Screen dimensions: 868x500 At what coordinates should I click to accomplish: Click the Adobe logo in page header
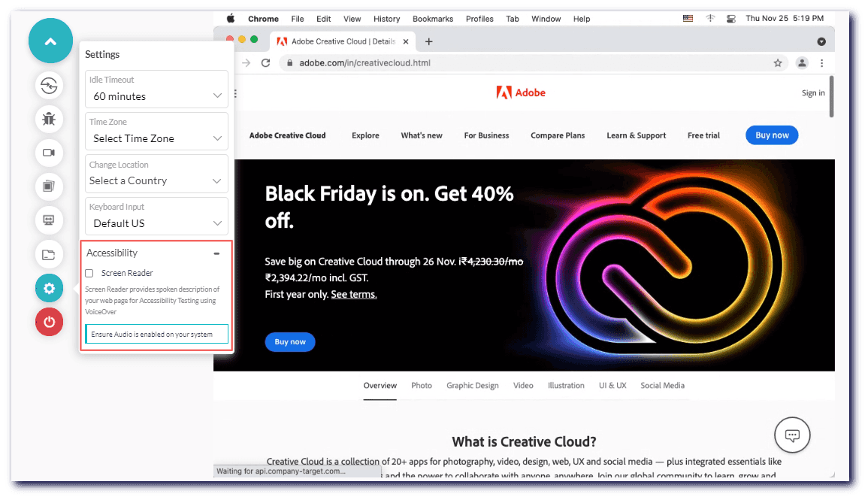coord(521,92)
